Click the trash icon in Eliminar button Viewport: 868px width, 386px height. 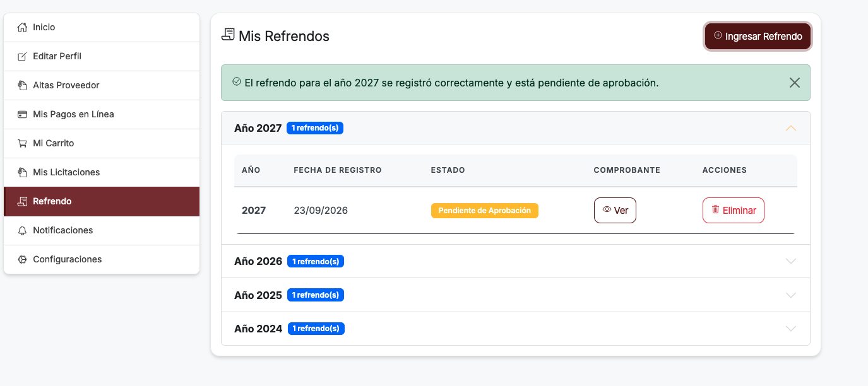(715, 209)
